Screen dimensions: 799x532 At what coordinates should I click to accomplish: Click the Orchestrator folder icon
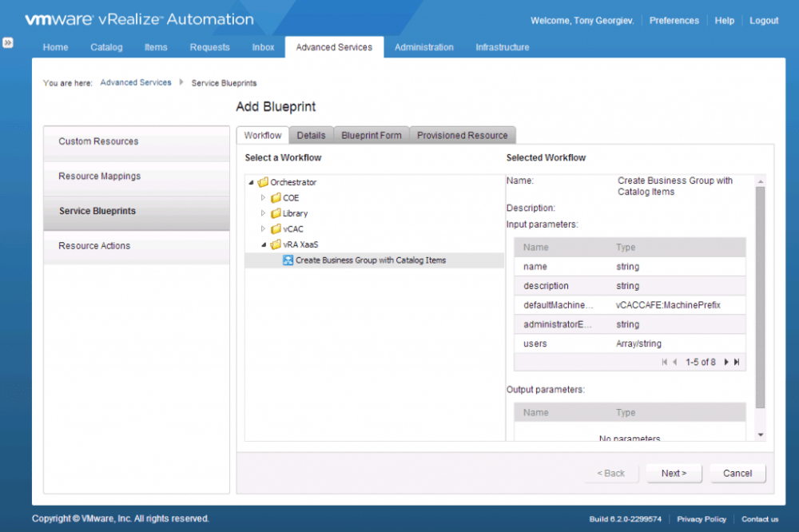click(x=263, y=182)
